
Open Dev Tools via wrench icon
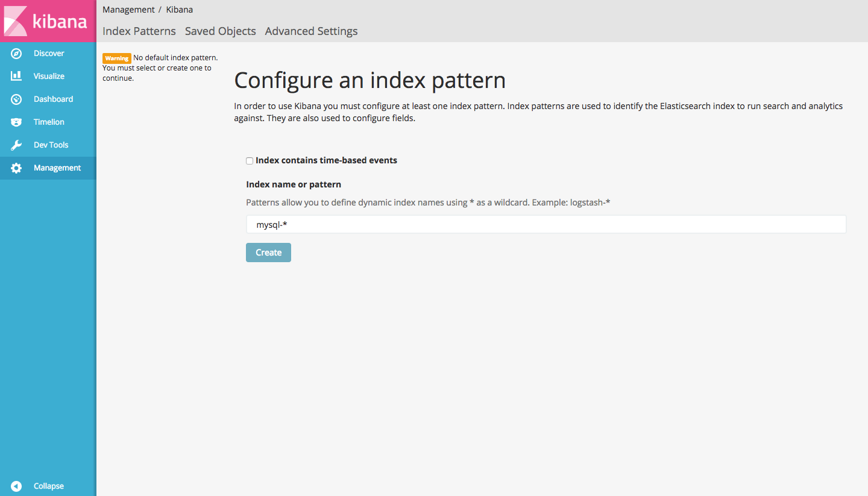click(x=16, y=145)
